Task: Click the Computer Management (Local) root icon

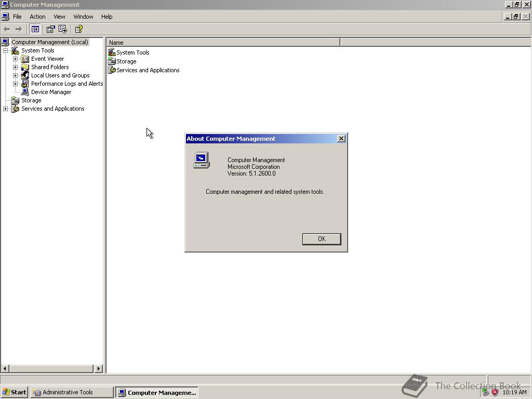Action: click(x=5, y=42)
